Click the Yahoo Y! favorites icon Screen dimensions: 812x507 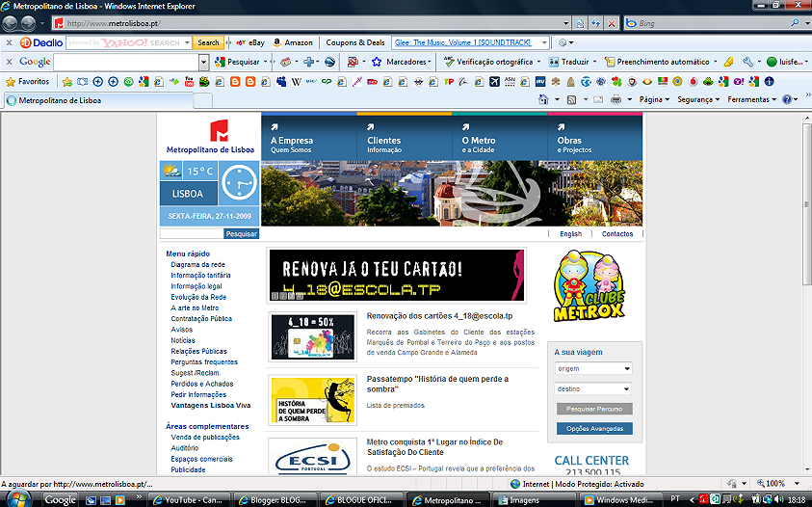[x=739, y=81]
